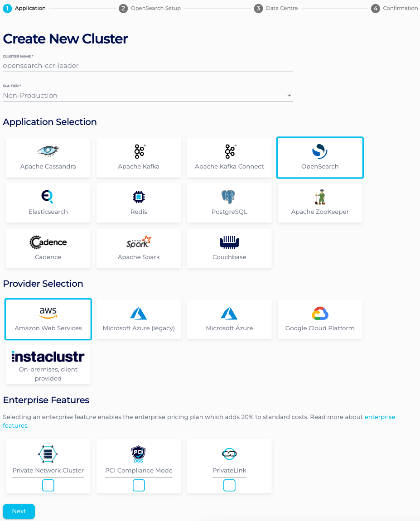Jump to the Data Centre step
The image size is (420, 521).
tap(276, 8)
